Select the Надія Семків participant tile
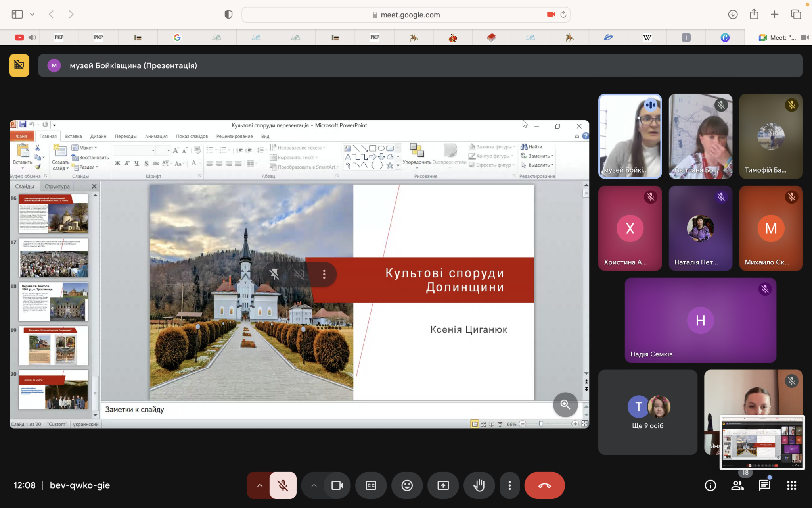The height and width of the screenshot is (508, 812). click(x=700, y=320)
